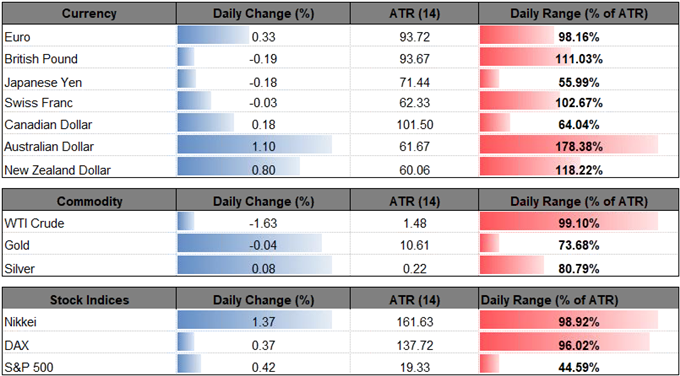This screenshot has width=680, height=376.
Task: Select the British Pound row label
Action: coord(41,59)
